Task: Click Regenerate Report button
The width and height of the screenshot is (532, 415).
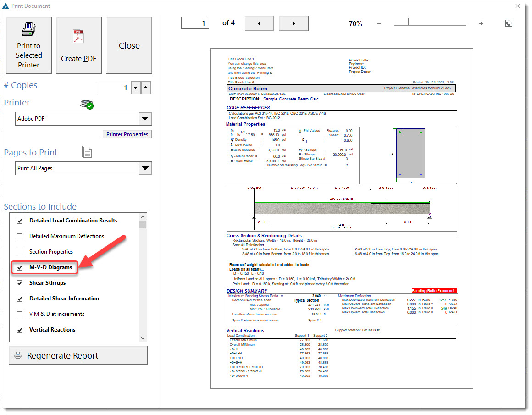Action: click(78, 355)
